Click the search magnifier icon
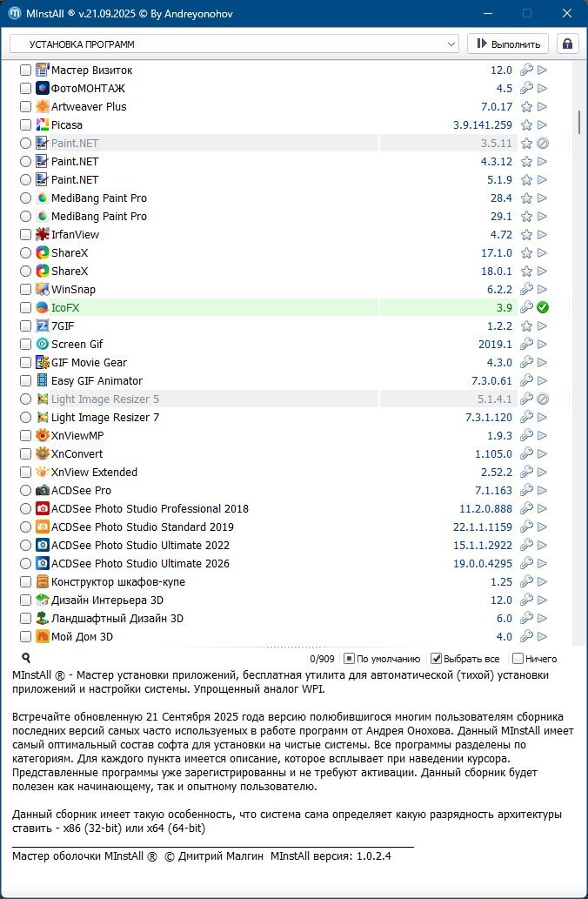 pos(26,659)
